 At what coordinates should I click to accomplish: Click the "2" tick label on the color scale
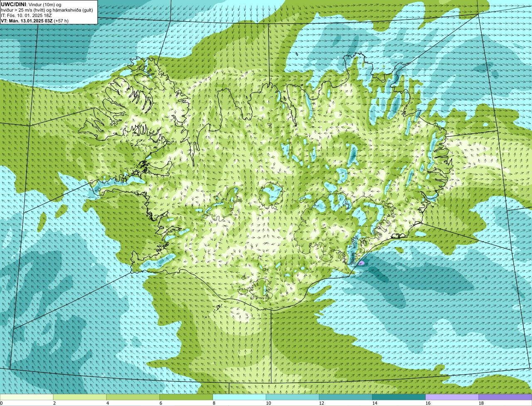54,403
